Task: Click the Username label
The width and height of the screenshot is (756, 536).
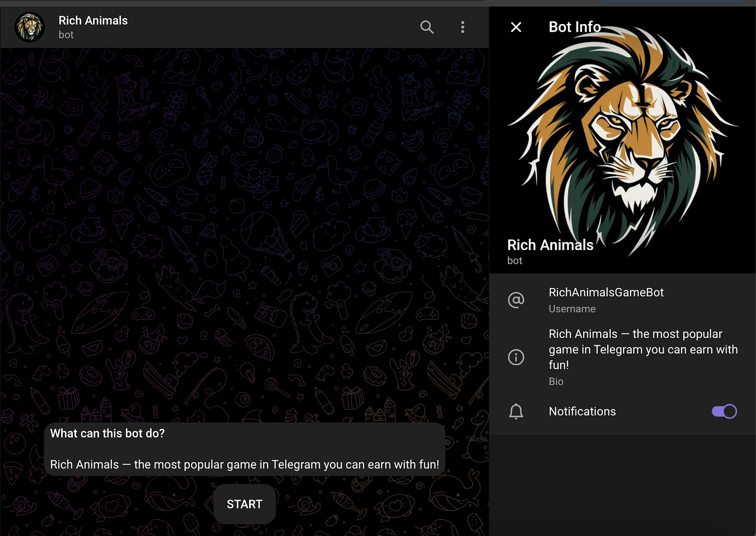Action: pyautogui.click(x=572, y=309)
